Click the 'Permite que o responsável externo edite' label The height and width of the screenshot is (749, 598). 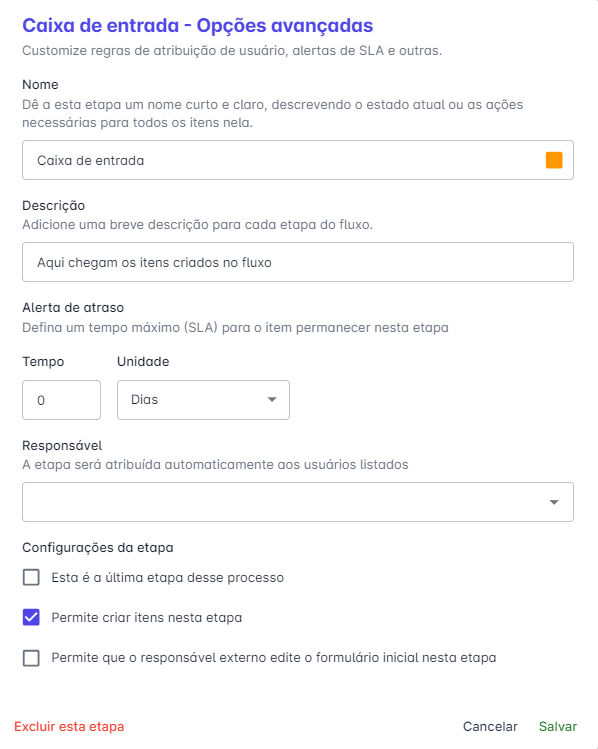tap(274, 658)
